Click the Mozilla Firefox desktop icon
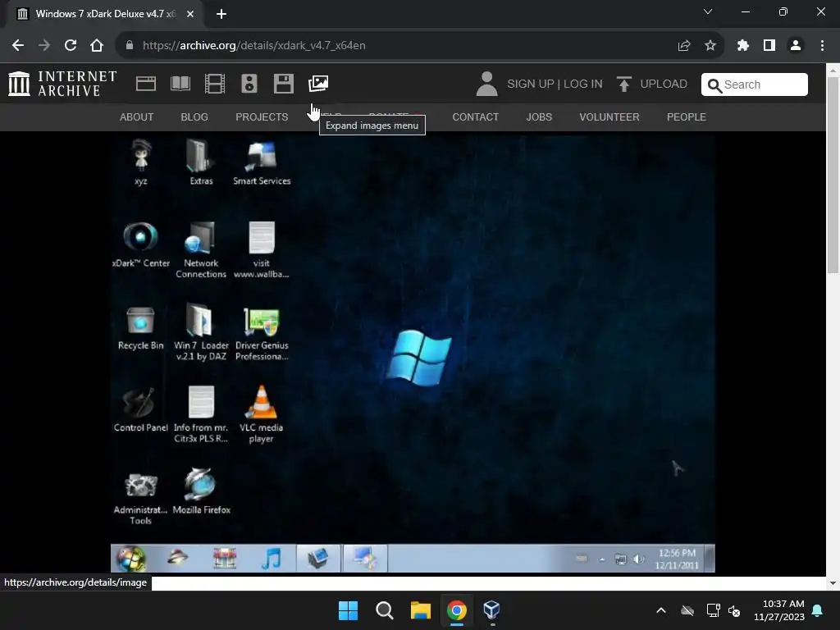This screenshot has height=630, width=840. [201, 491]
